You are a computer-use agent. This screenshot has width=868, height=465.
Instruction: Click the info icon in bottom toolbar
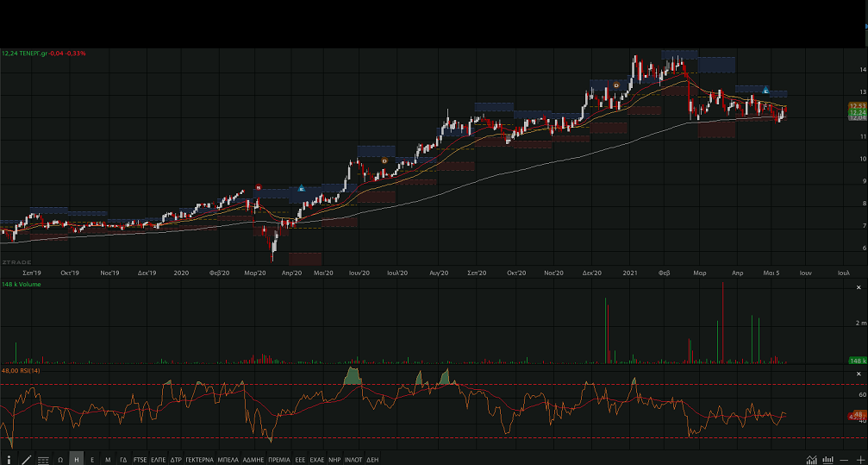tap(9, 460)
